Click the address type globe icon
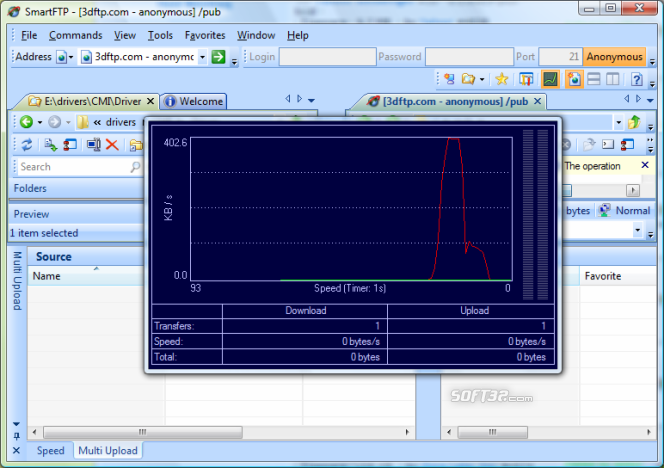This screenshot has width=664, height=468. pyautogui.click(x=62, y=57)
